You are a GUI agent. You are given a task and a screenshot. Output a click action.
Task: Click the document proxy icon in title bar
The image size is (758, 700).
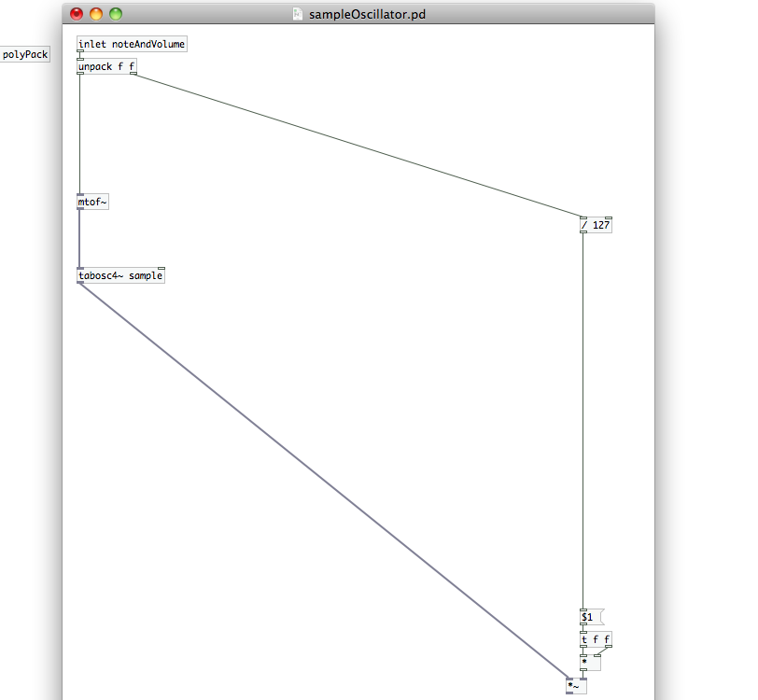coord(298,14)
